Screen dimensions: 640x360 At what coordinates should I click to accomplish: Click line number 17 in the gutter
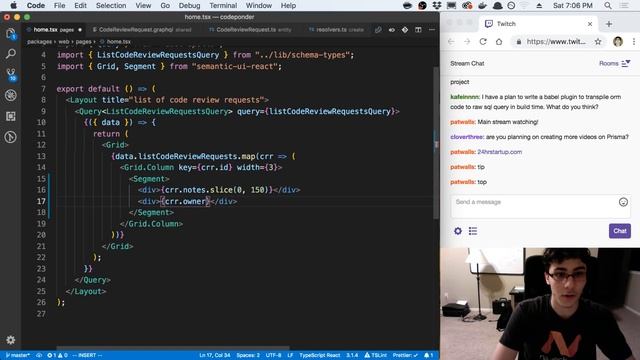[41, 201]
